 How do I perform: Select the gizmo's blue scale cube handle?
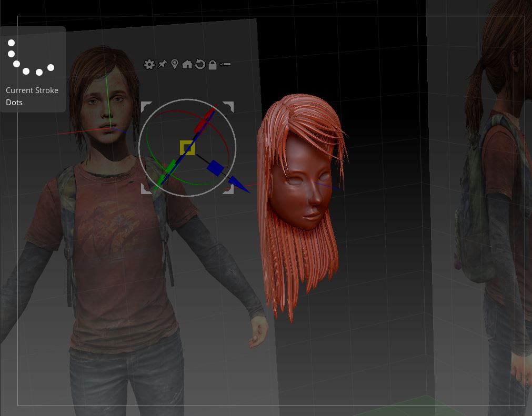click(x=215, y=168)
